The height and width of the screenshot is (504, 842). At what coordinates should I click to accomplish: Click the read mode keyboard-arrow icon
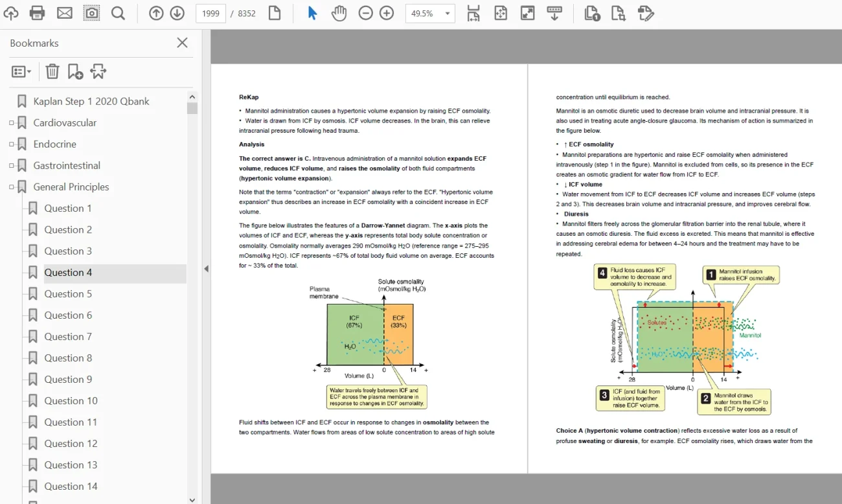click(554, 13)
